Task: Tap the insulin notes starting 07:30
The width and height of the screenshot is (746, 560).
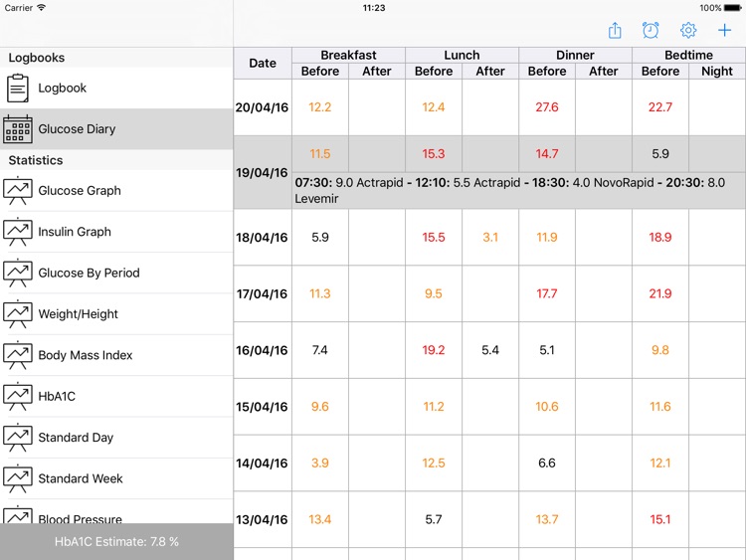Action: pos(518,190)
